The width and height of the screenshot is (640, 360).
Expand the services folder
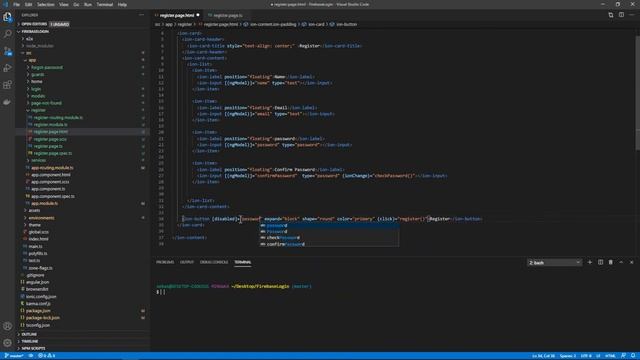pos(38,160)
